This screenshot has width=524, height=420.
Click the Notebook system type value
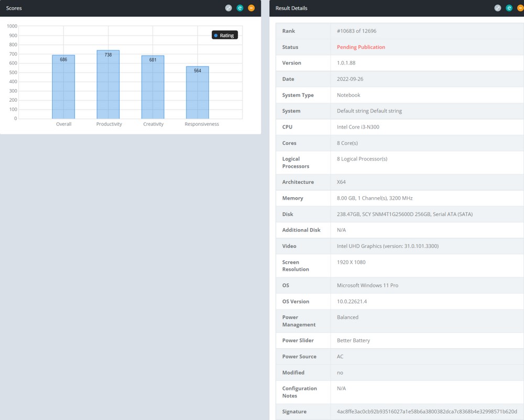pyautogui.click(x=348, y=95)
